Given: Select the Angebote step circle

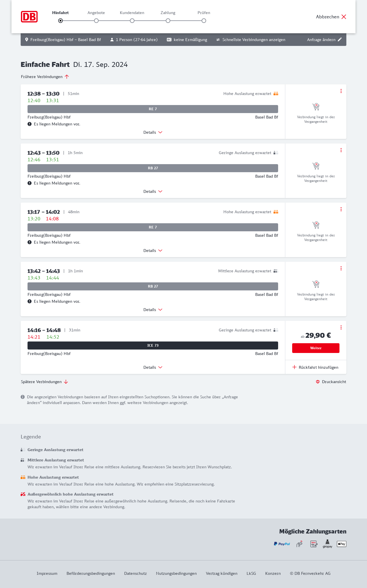Looking at the screenshot, I should 96,21.
